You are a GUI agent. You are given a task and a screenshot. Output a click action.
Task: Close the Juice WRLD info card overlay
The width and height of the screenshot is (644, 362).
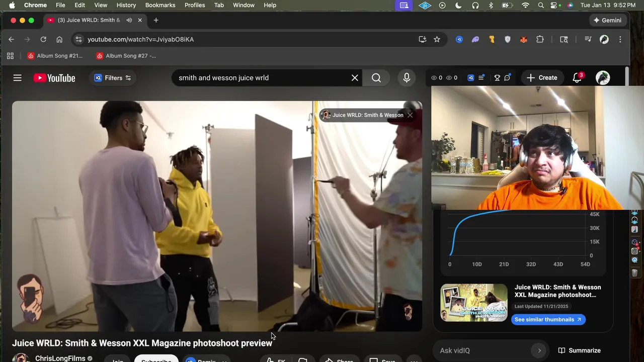(x=410, y=115)
